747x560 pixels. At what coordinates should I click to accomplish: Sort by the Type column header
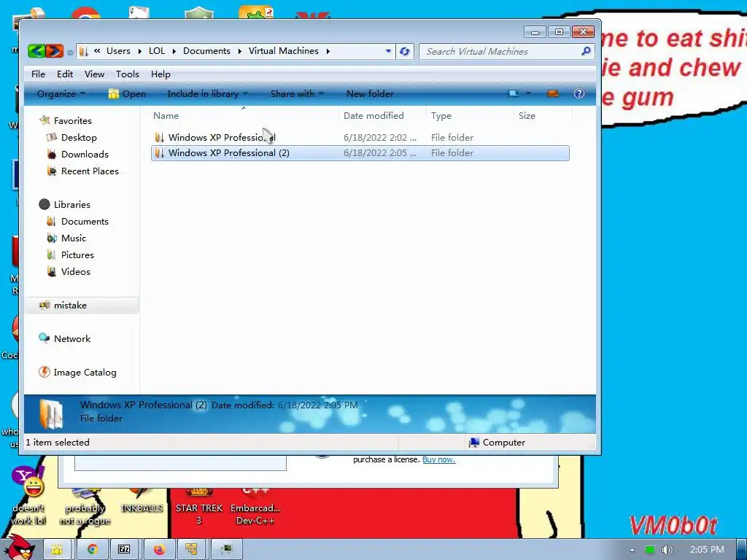(x=470, y=116)
